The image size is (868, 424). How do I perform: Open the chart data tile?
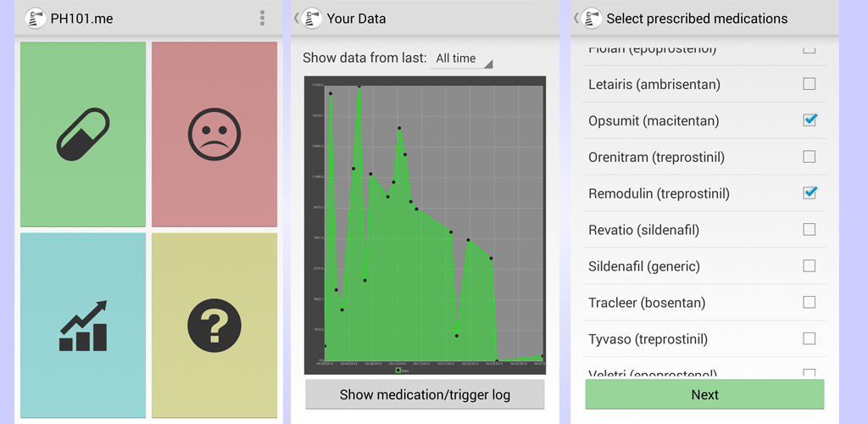point(83,325)
